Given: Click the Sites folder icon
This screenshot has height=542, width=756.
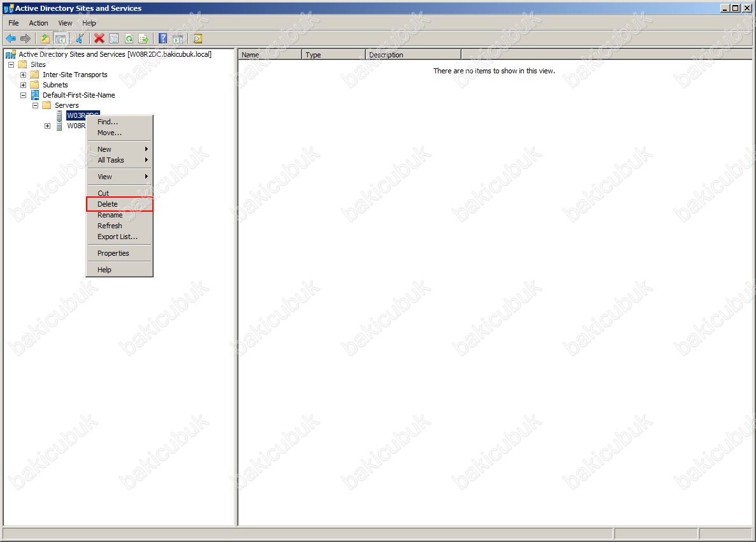Looking at the screenshot, I should click(x=22, y=64).
